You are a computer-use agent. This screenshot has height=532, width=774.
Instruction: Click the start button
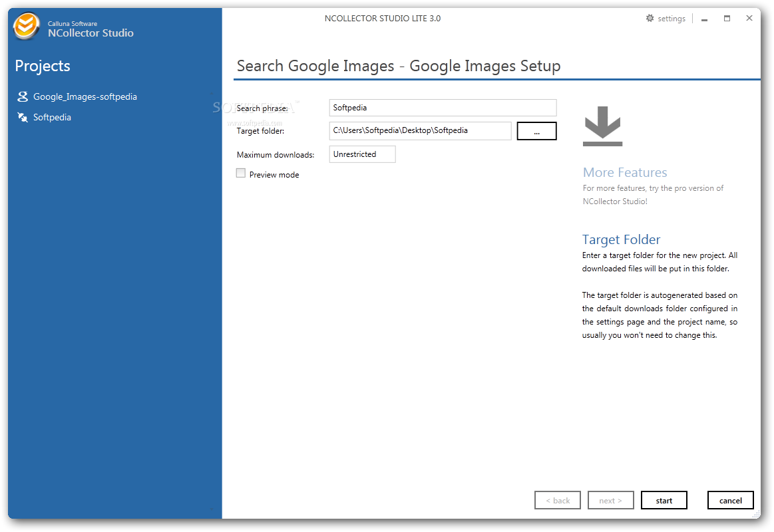(x=664, y=501)
